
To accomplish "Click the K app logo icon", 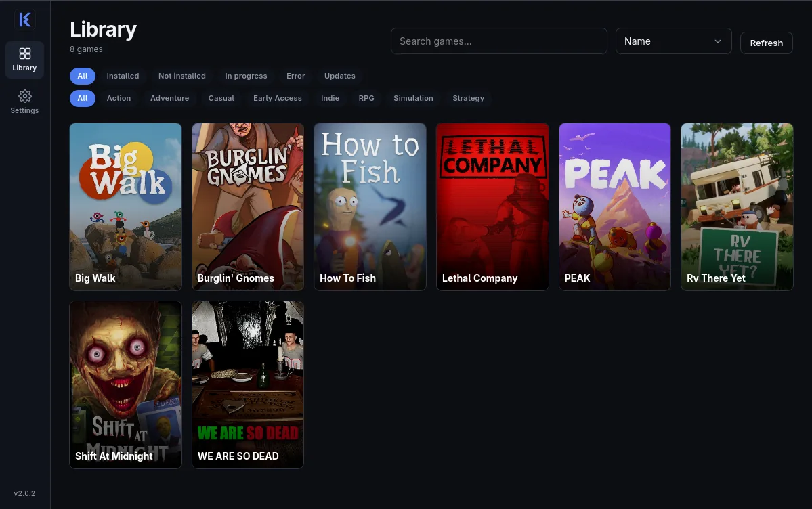I will 25,20.
